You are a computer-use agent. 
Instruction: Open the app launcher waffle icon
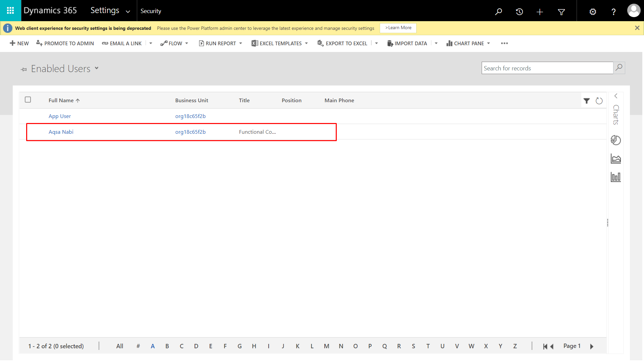(10, 11)
